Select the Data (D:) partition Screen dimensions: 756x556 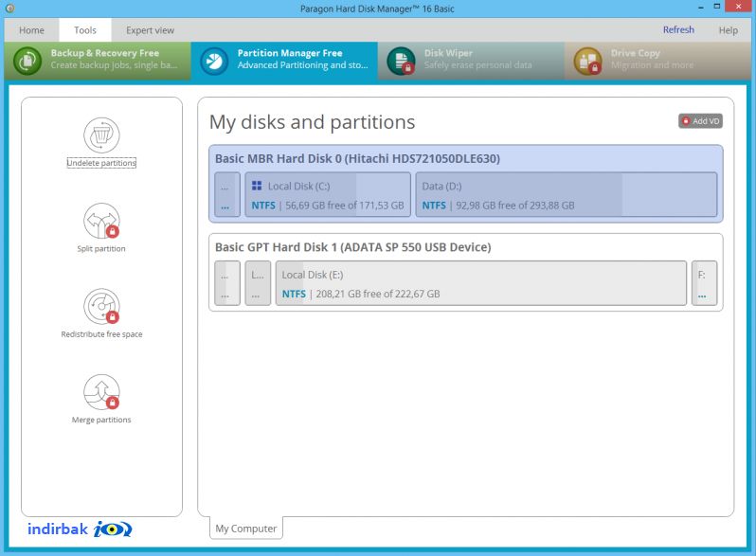pyautogui.click(x=567, y=195)
